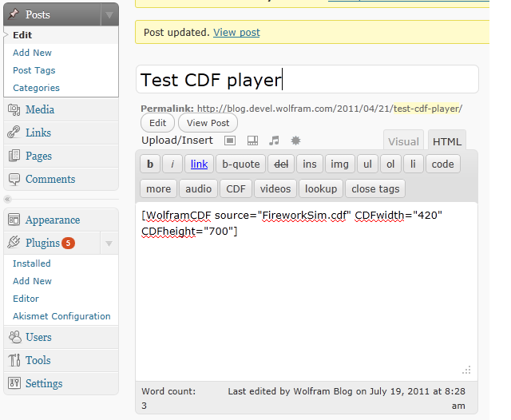Open the Users section label
Image resolution: width=511 pixels, height=420 pixels.
[38, 337]
